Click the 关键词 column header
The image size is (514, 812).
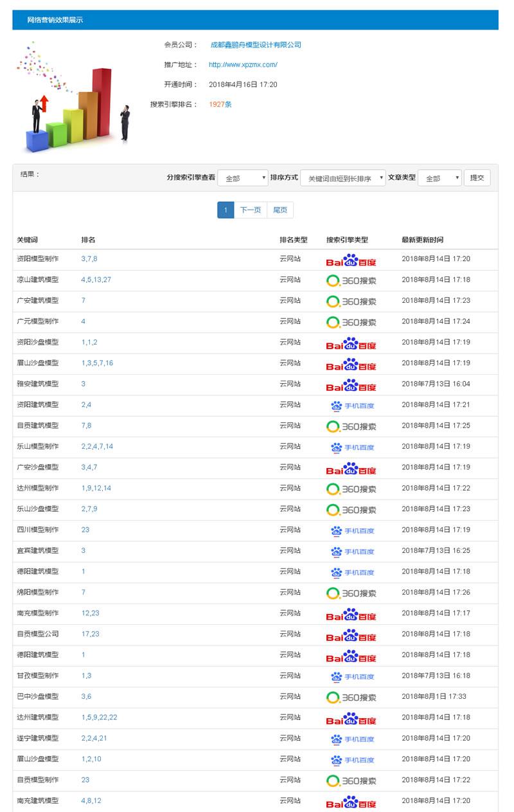[x=27, y=240]
